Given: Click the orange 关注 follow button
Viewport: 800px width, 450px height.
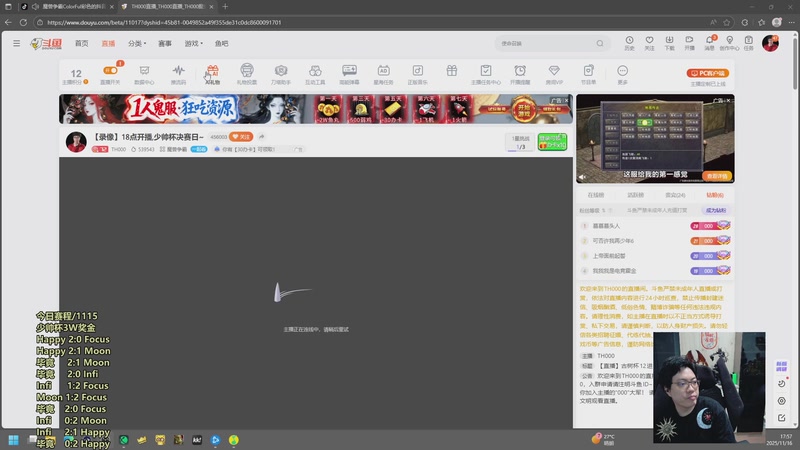Looking at the screenshot, I should tap(241, 137).
